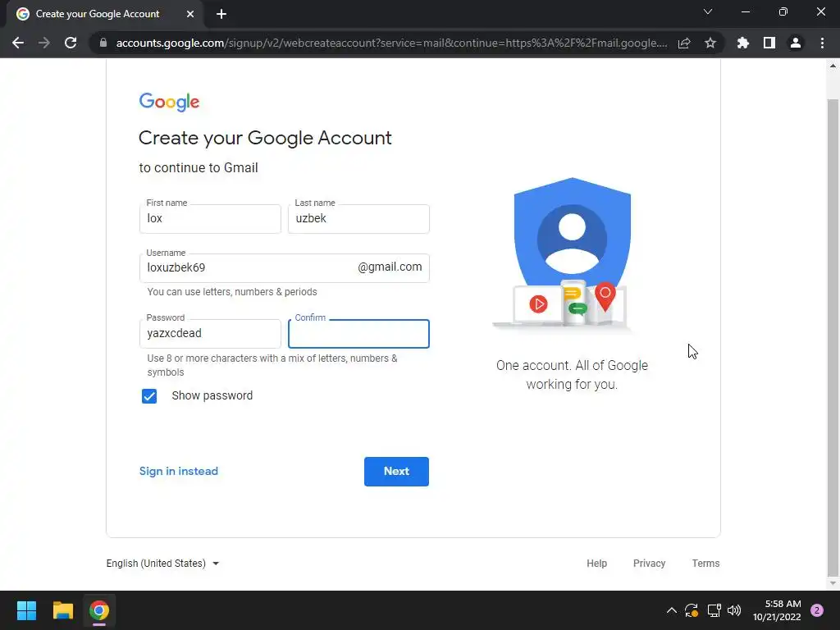Click the Chrome taskbar icon
Screen dimensions: 840x630
point(99,610)
